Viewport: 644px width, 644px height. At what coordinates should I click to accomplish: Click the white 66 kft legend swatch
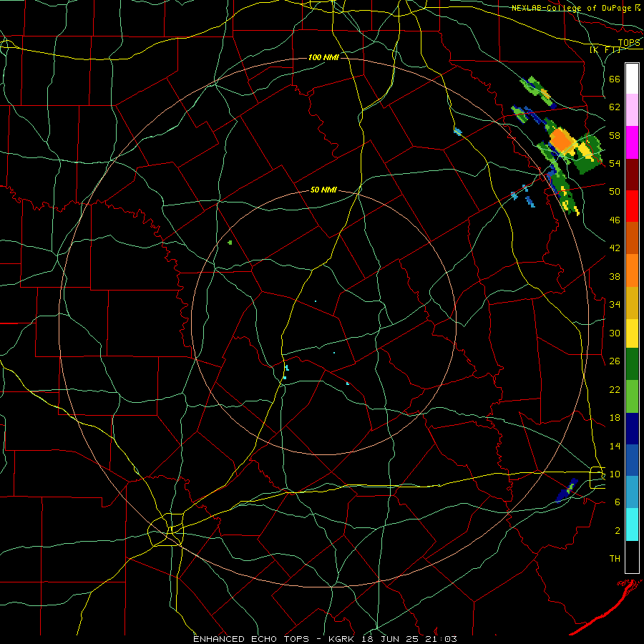pos(632,79)
